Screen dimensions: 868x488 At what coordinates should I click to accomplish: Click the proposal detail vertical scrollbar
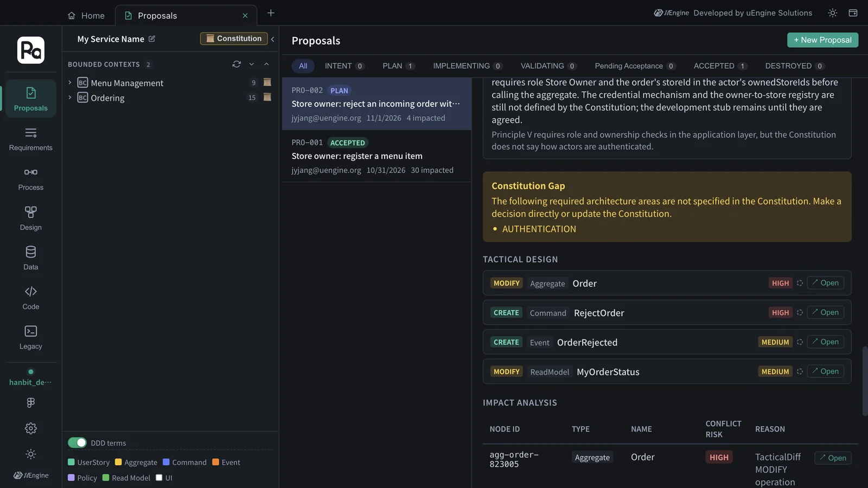click(865, 381)
